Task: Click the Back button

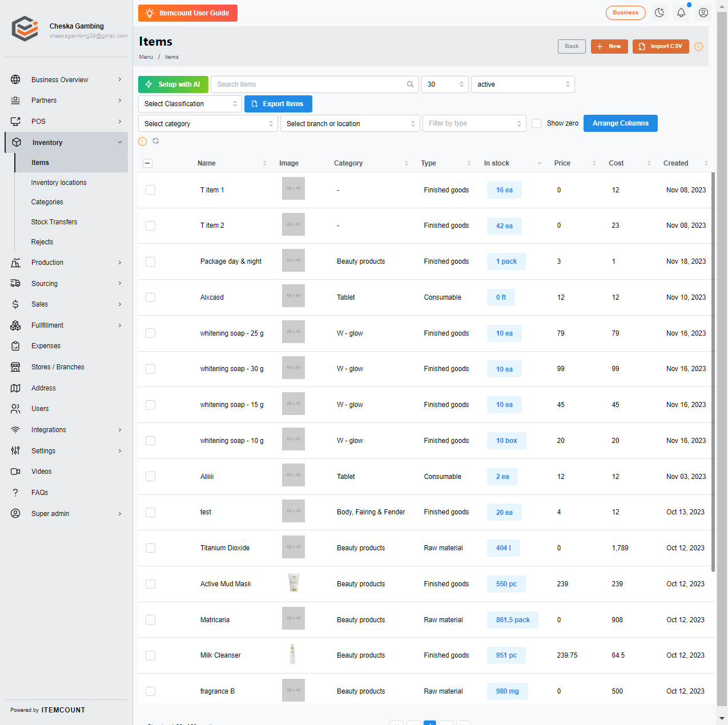Action: pyautogui.click(x=572, y=46)
